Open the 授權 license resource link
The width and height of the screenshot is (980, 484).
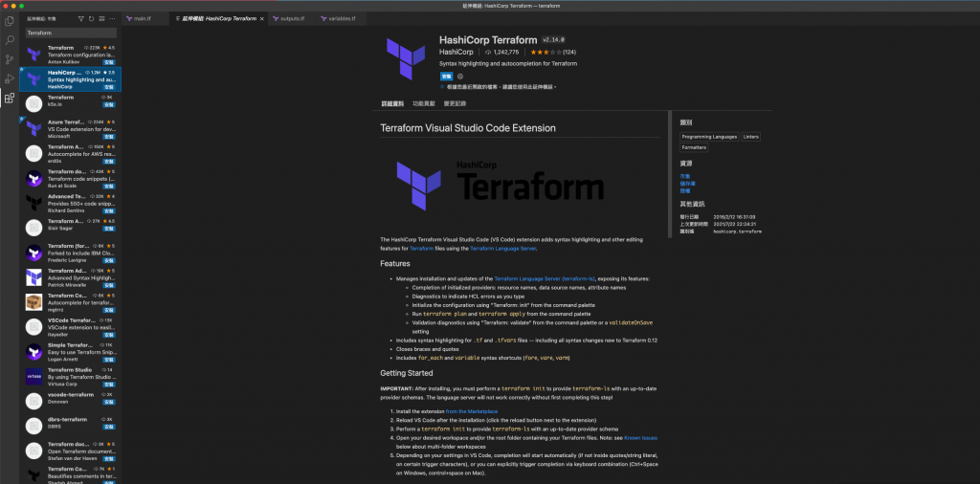pyautogui.click(x=685, y=191)
